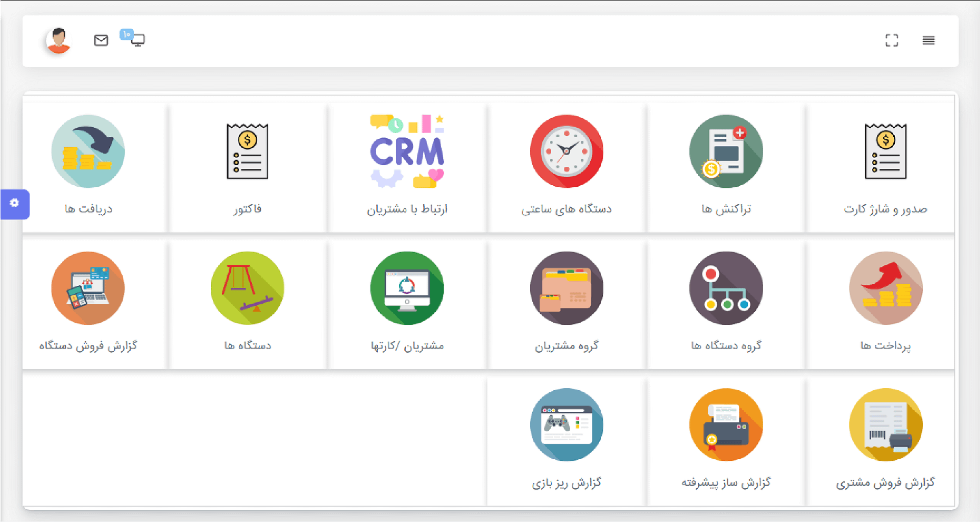Viewport: 980px width, 522px height.
Task: Open the «دستگاه های ساعتی» clock module
Action: [x=567, y=152]
